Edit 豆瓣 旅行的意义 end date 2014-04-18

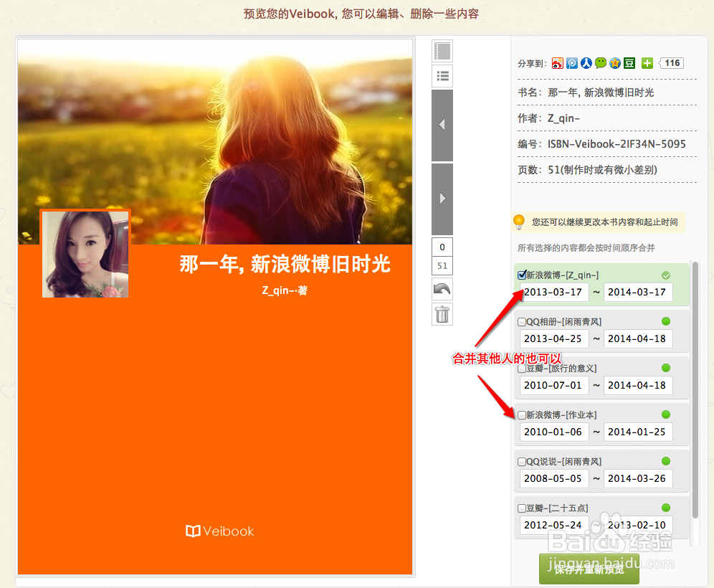(638, 385)
